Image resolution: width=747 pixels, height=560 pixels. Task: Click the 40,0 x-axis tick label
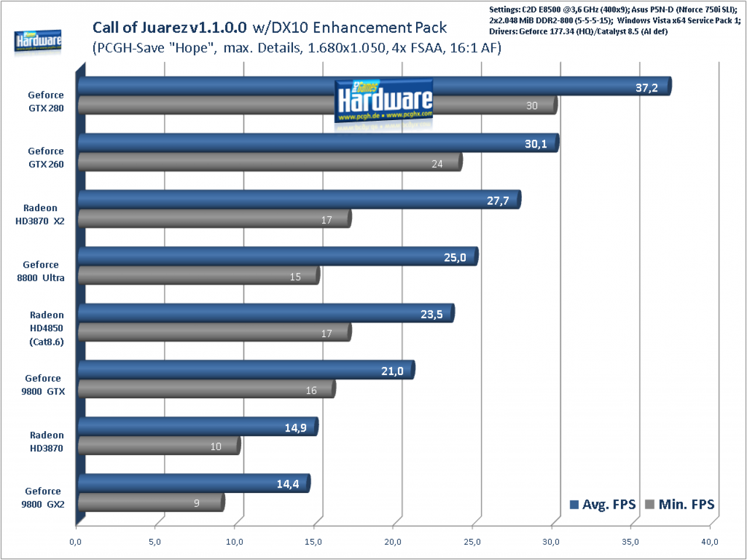pyautogui.click(x=710, y=542)
